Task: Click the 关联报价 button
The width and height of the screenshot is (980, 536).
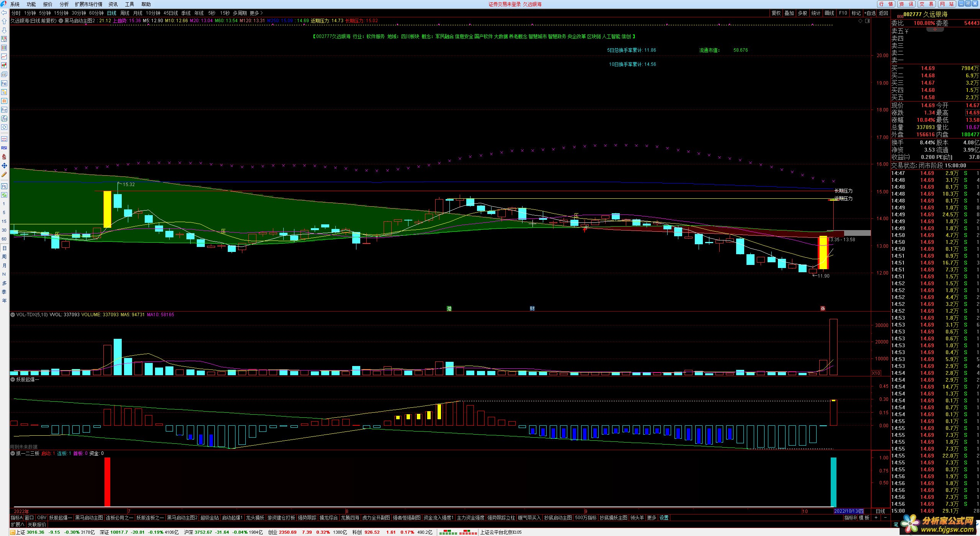Action: [x=37, y=525]
